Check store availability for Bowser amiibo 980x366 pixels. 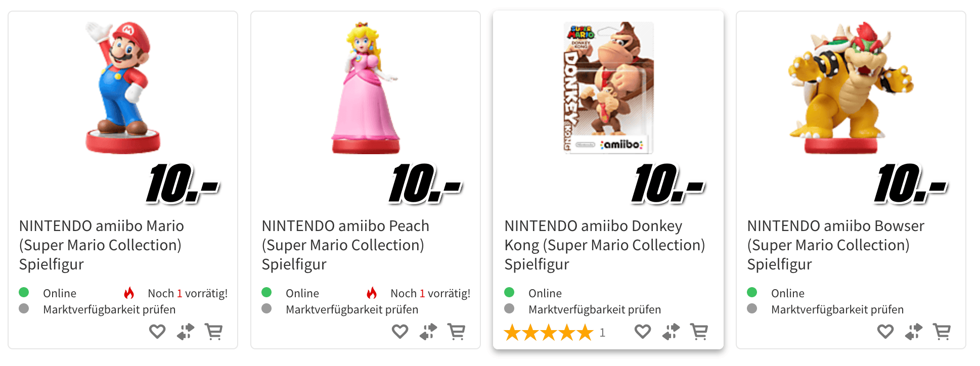(837, 309)
